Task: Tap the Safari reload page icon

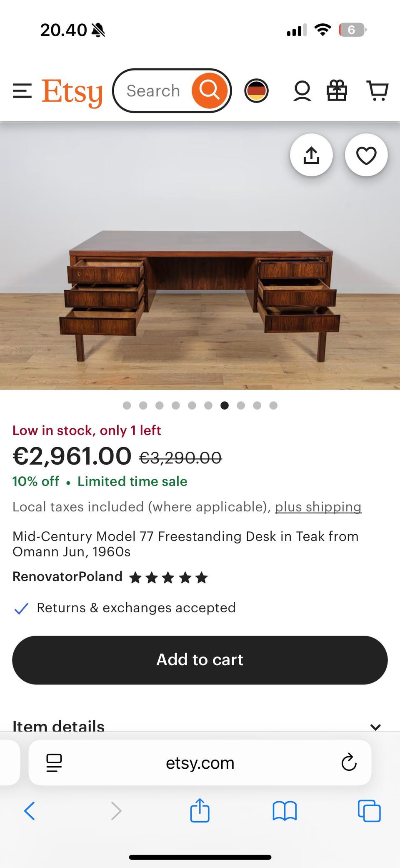Action: (349, 763)
